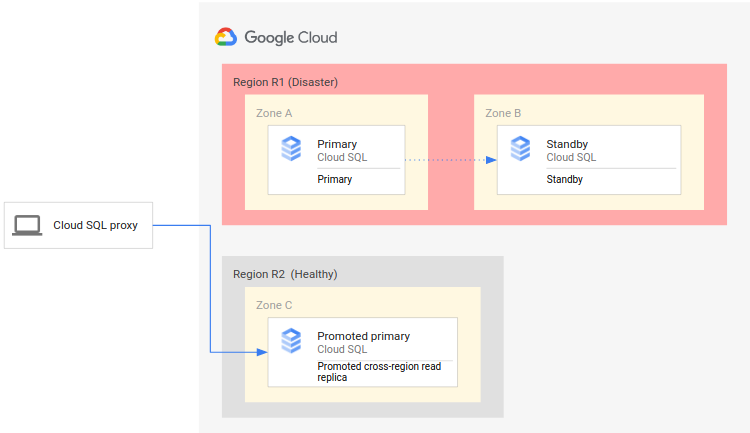Click Promoted cross-region read replica text
750x433 pixels.
(379, 372)
